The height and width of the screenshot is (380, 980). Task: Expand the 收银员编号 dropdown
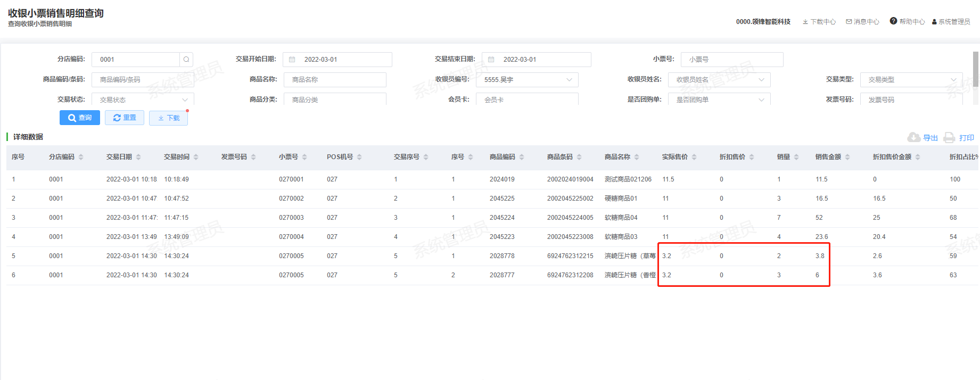point(569,80)
